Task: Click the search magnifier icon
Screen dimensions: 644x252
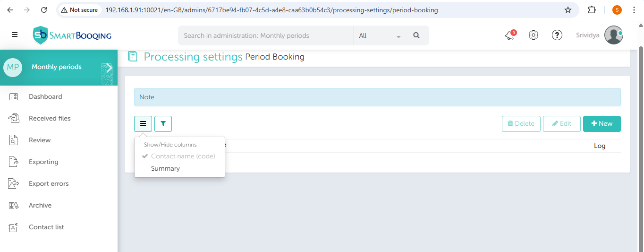Action: tap(416, 35)
